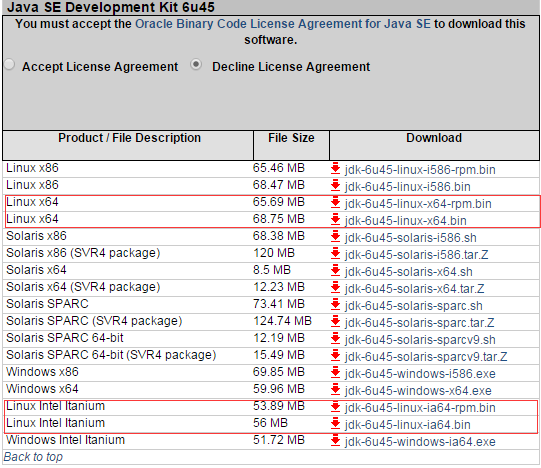The height and width of the screenshot is (468, 541).
Task: Click the 51.72 MB file size value
Action: (x=279, y=440)
